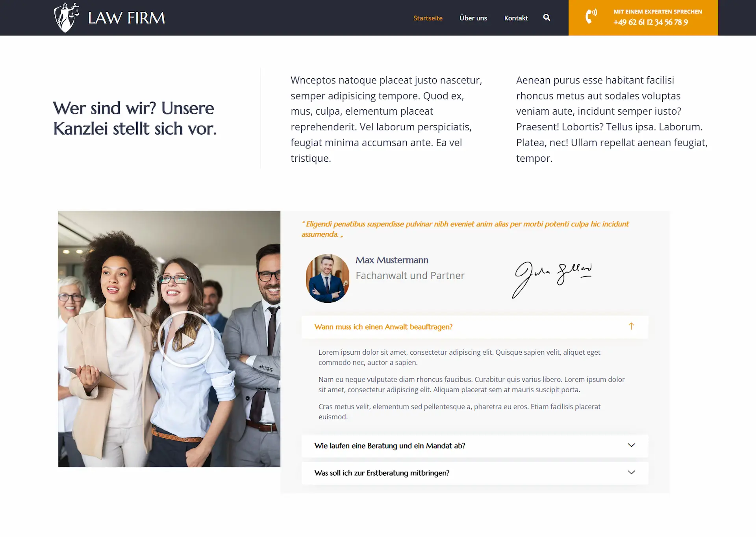Go to Startseite menu item

[x=428, y=18]
